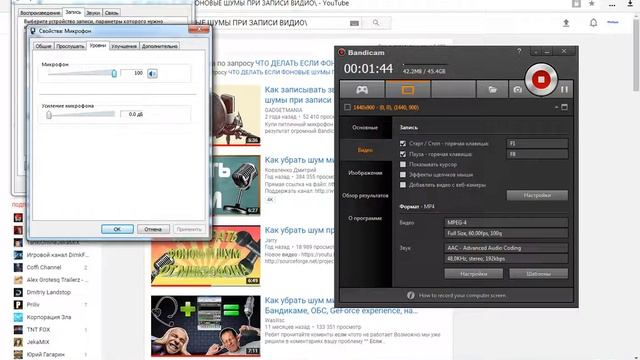Open the browser three-dots menu
Image resolution: width=640 pixels, height=360 pixels.
coord(612,5)
